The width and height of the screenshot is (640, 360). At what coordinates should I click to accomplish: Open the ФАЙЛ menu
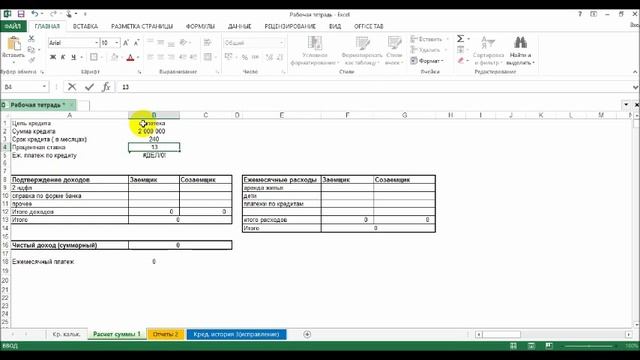click(13, 26)
